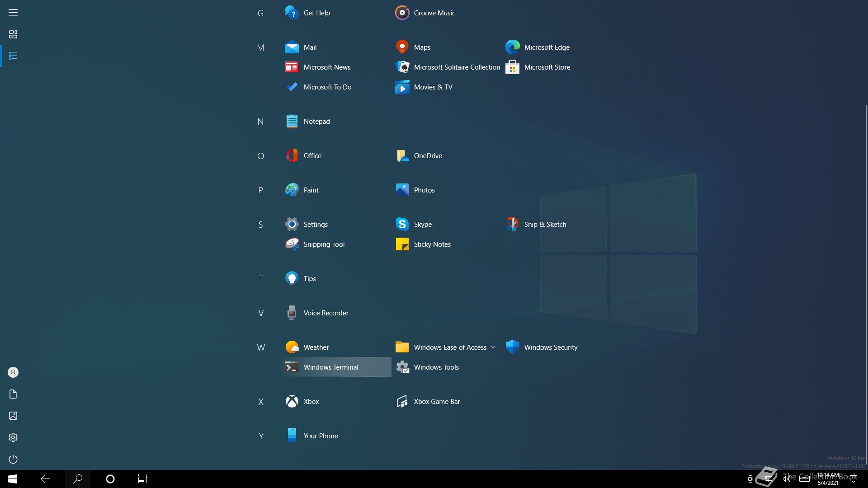Open OneDrive
This screenshot has width=868, height=488.
(446, 155)
